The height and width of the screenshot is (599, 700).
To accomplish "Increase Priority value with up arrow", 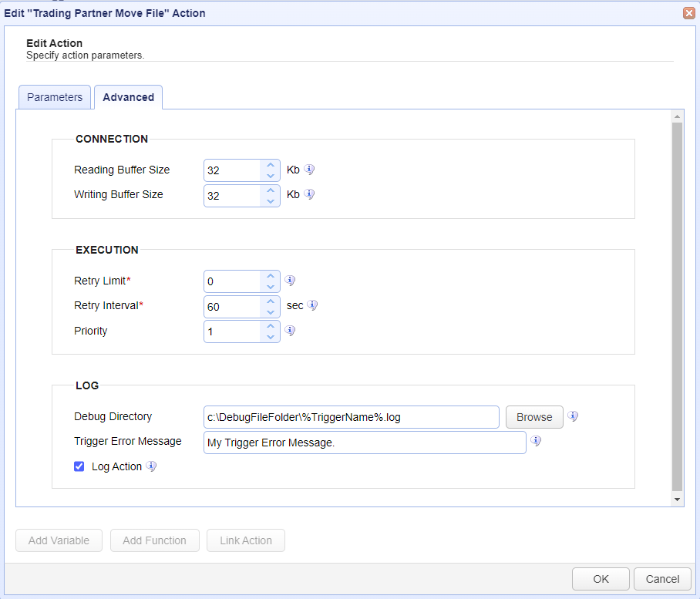I will (270, 325).
